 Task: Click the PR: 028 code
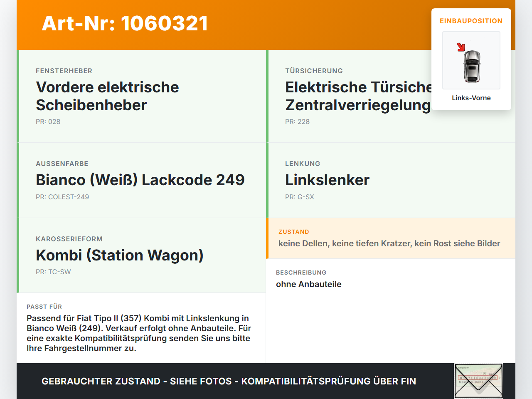[x=48, y=121]
